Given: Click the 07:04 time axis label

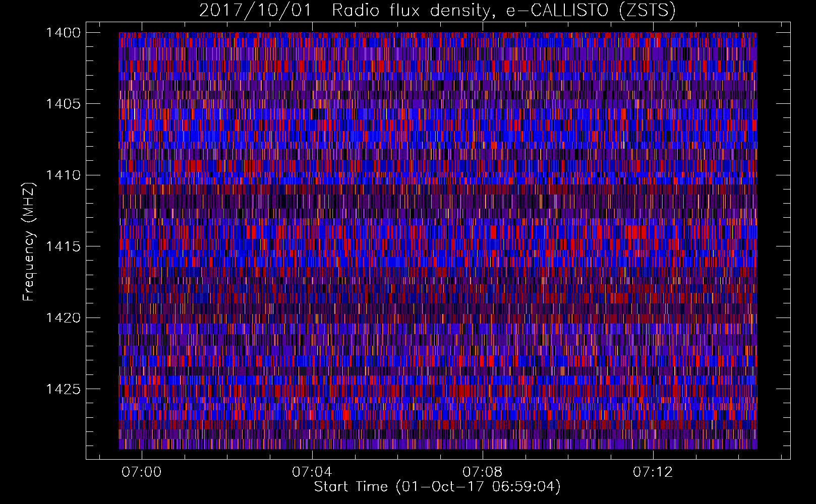Looking at the screenshot, I should click(x=312, y=472).
